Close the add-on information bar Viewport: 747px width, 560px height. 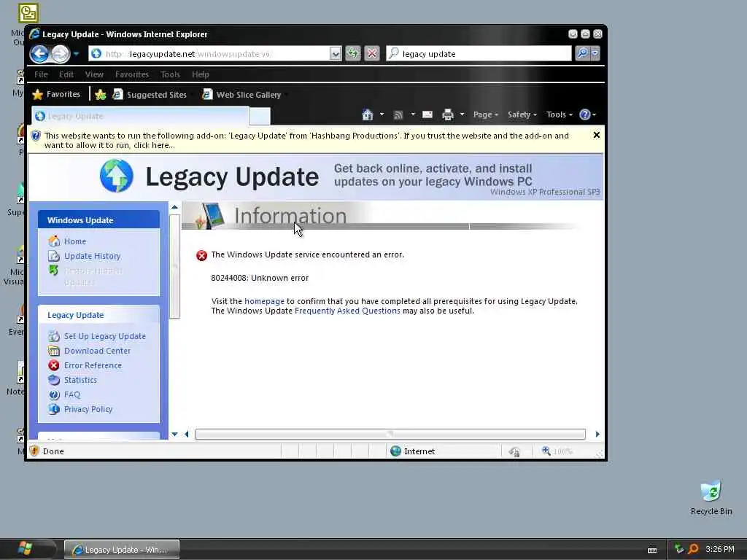pyautogui.click(x=597, y=135)
